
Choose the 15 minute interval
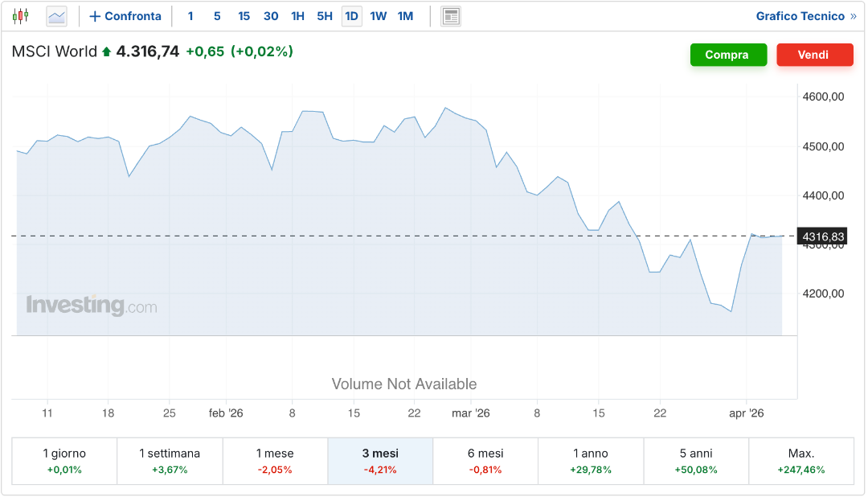[244, 16]
